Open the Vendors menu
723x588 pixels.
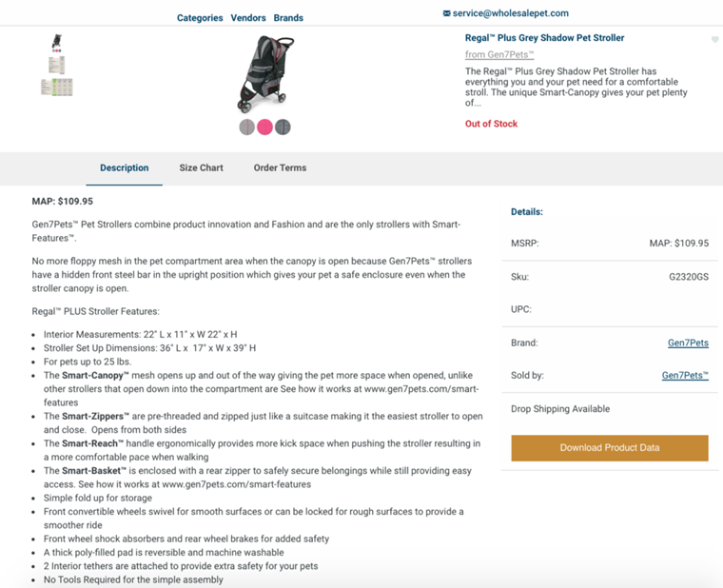click(x=248, y=18)
